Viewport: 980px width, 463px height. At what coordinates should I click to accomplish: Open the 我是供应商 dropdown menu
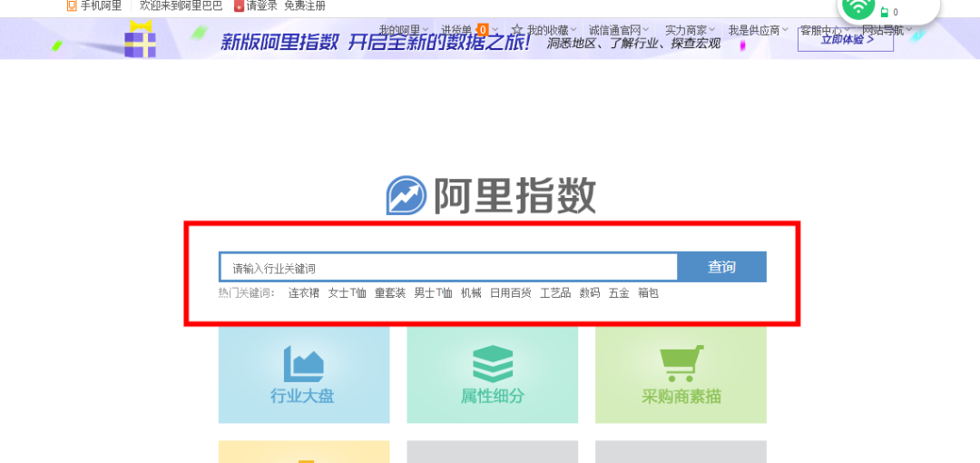(x=758, y=30)
